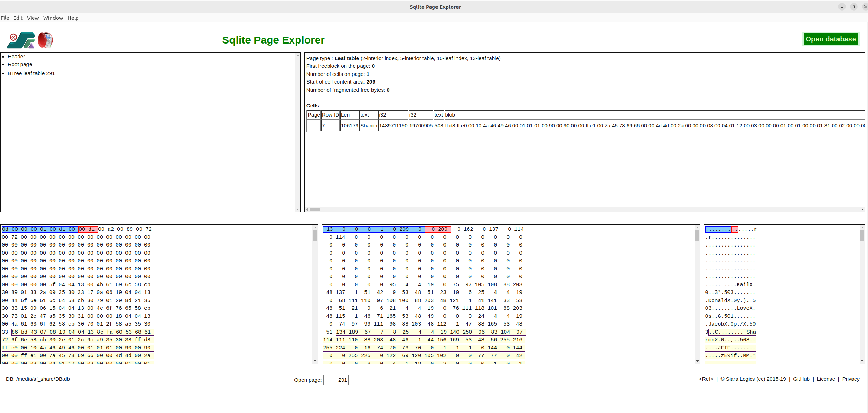The height and width of the screenshot is (413, 868).
Task: Maximize the Sqlite Page Explorer window
Action: 854,7
